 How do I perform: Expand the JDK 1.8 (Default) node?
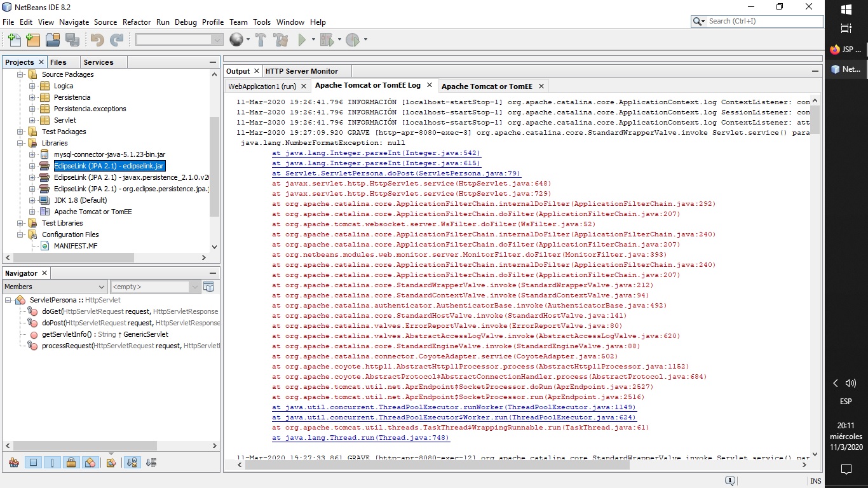(32, 200)
